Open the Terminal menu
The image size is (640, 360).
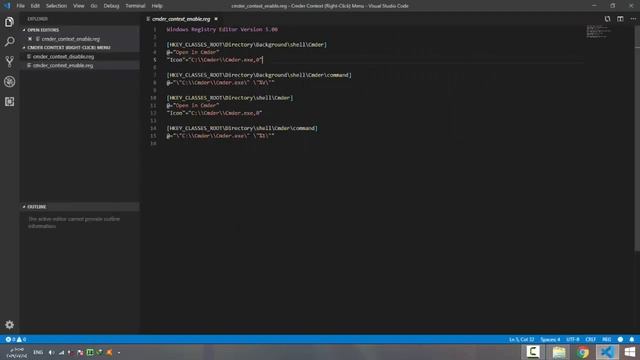pos(135,6)
